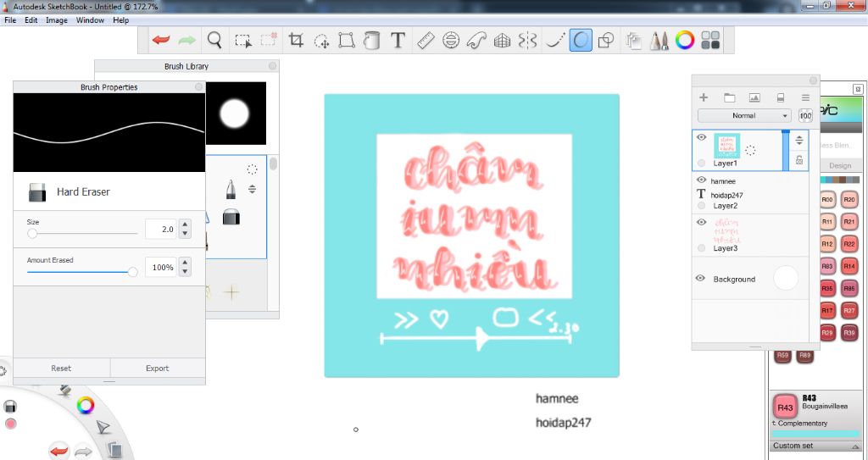Click the green Redo arrow in toolbar

point(187,41)
